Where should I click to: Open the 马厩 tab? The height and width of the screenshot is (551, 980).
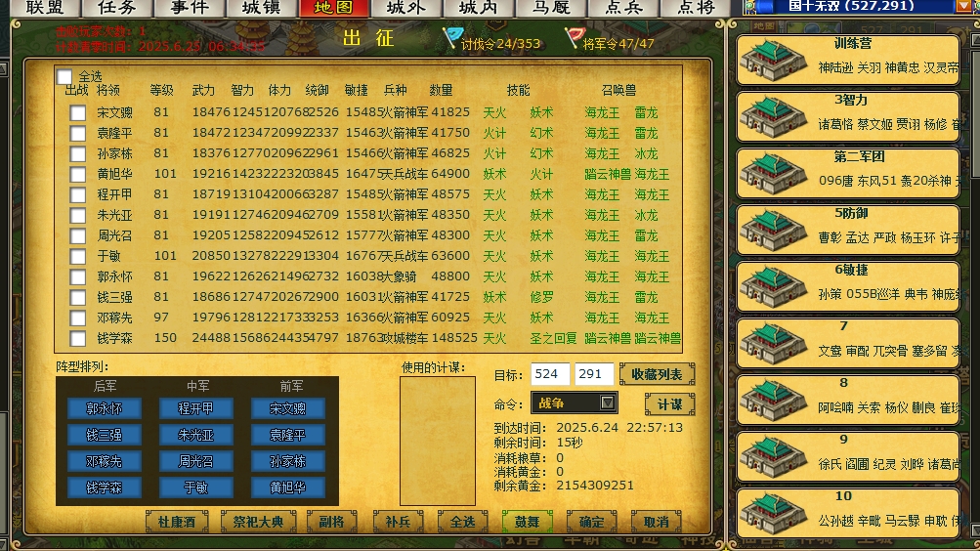pyautogui.click(x=550, y=8)
